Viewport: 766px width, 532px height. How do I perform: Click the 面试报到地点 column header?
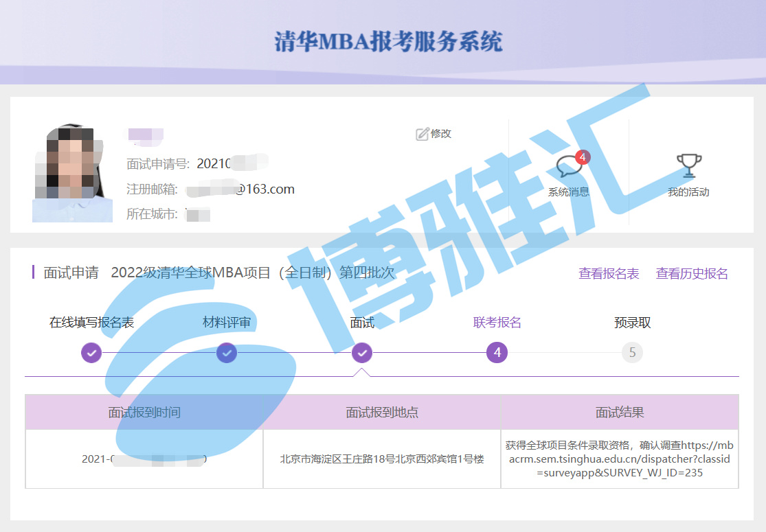point(382,413)
